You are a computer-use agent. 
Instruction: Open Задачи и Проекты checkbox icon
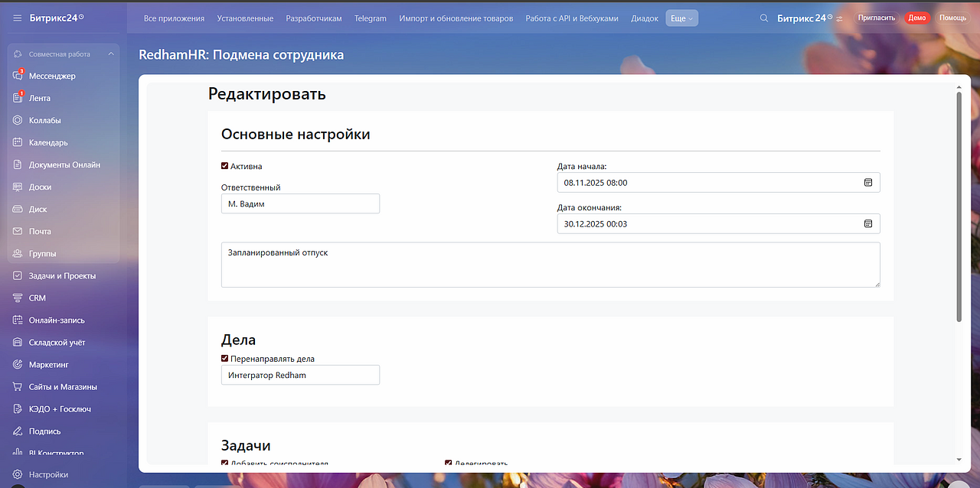pos(18,275)
